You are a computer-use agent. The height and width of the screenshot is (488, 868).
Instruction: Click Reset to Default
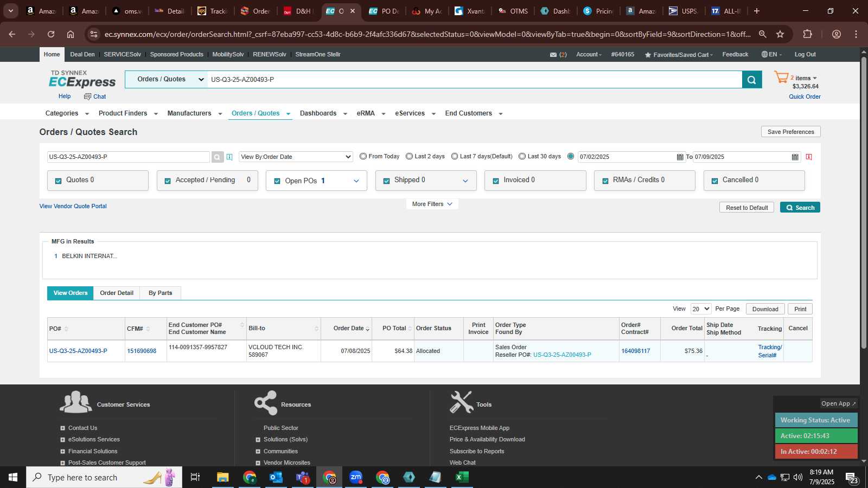pyautogui.click(x=747, y=208)
